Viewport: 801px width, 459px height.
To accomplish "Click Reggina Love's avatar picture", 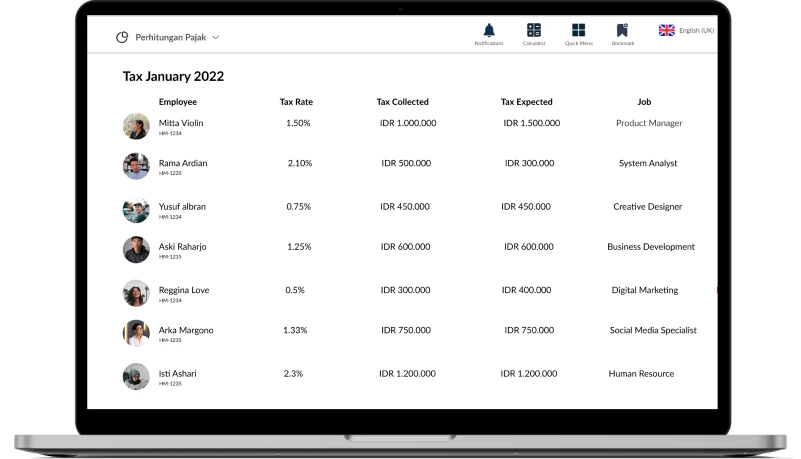I will 136,293.
